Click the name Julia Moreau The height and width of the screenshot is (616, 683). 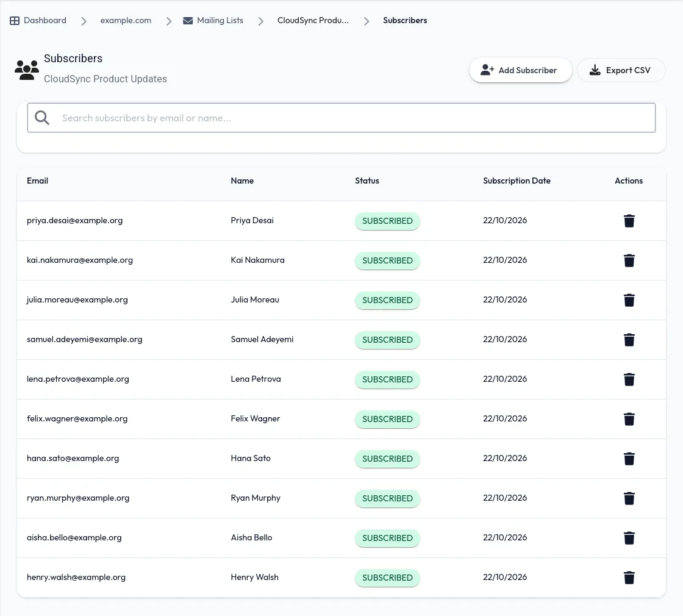coord(255,299)
